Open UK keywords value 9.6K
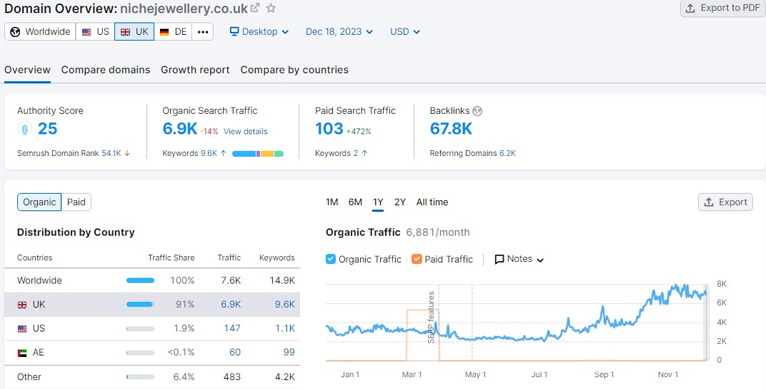 click(x=284, y=304)
